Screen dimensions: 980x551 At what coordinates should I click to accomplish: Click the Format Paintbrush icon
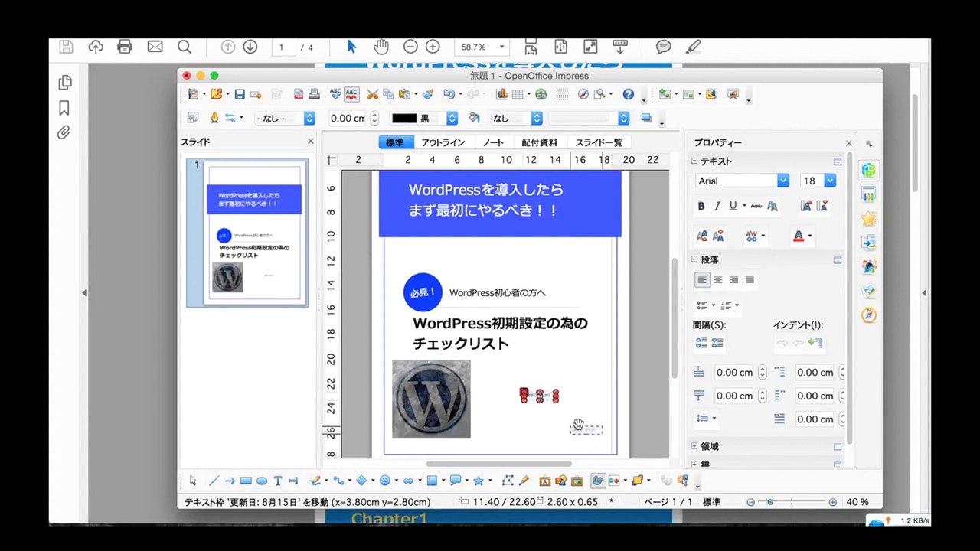pyautogui.click(x=428, y=94)
